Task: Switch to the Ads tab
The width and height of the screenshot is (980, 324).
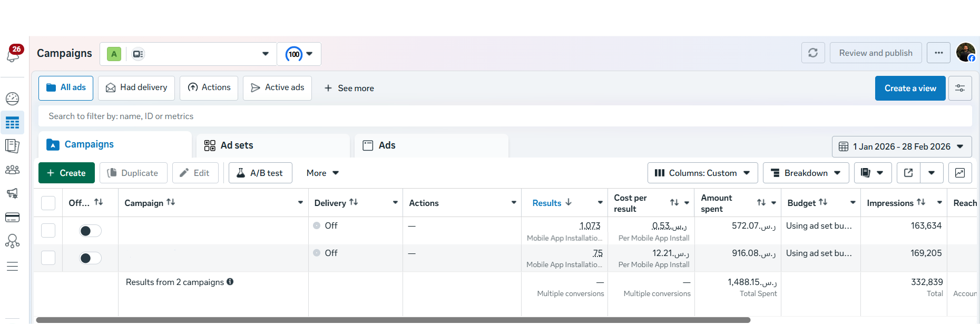Action: click(431, 145)
